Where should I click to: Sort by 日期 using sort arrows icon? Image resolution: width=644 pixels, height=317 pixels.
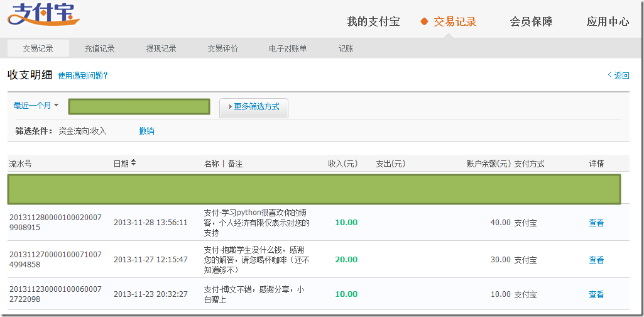[133, 164]
